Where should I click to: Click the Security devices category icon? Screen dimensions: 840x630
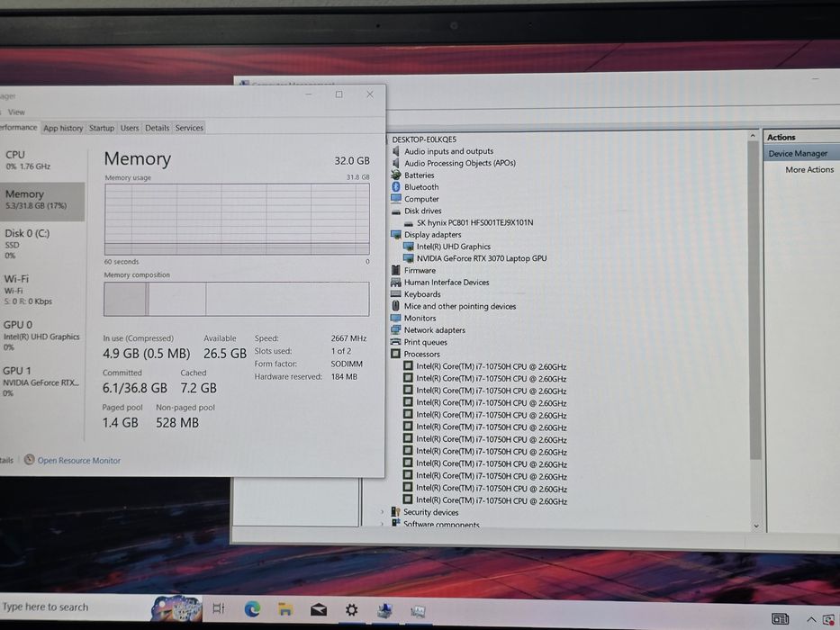[396, 511]
